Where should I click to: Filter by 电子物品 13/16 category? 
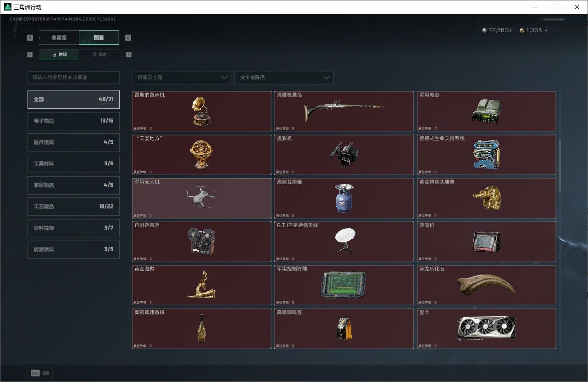(x=73, y=121)
